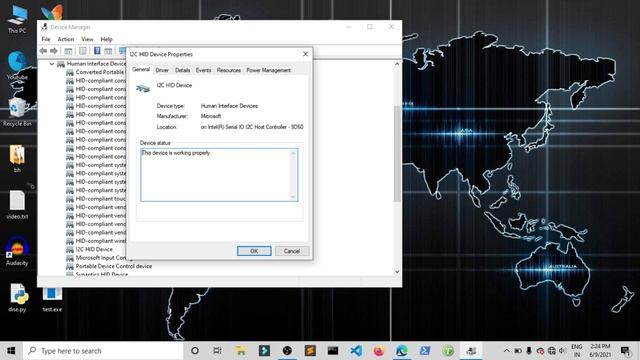Toggle the action pane toolbar icon
Screen dimensions: 640x360
108,51
